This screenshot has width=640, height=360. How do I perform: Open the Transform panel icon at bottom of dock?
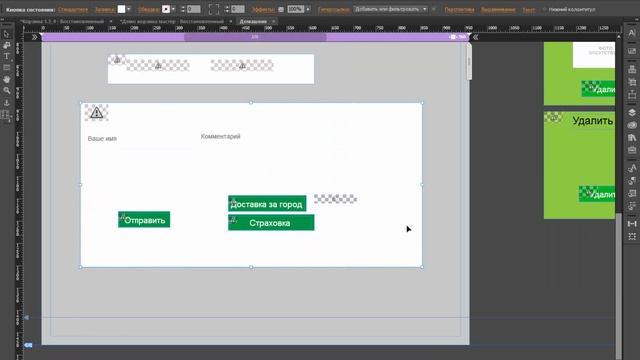(x=632, y=236)
